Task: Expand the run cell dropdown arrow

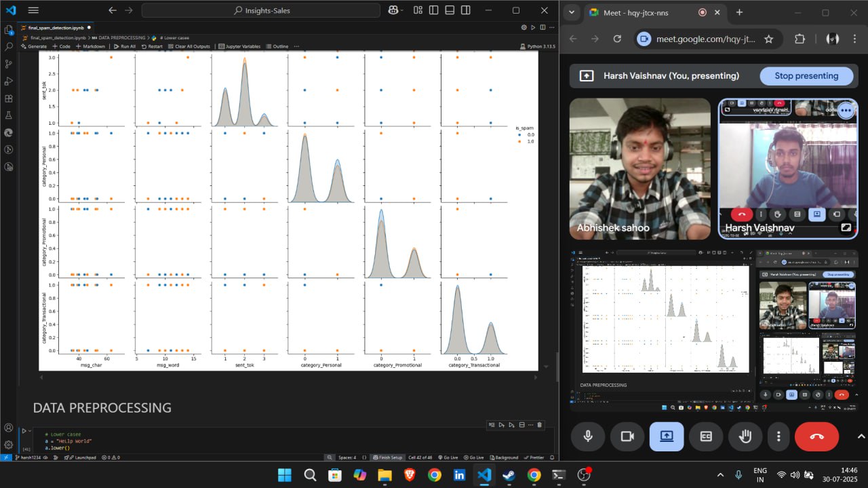Action: 30,431
